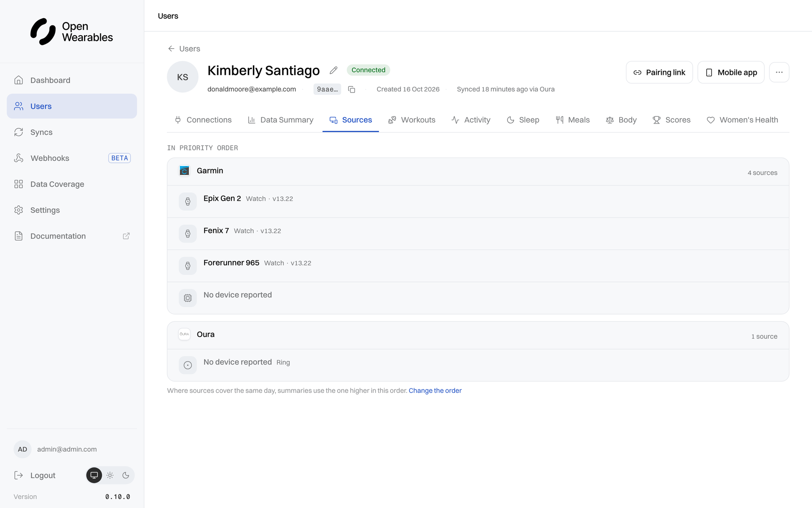Switch to light theme
This screenshot has height=508, width=812.
[x=110, y=475]
